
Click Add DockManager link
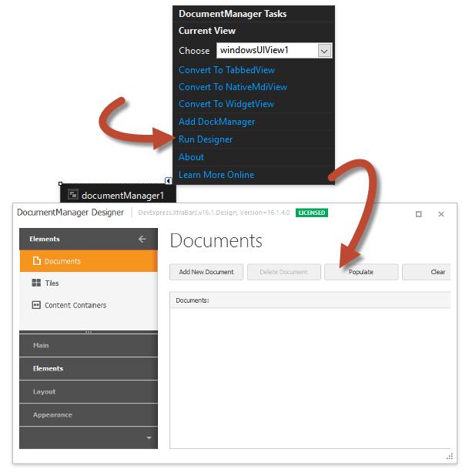pyautogui.click(x=216, y=122)
